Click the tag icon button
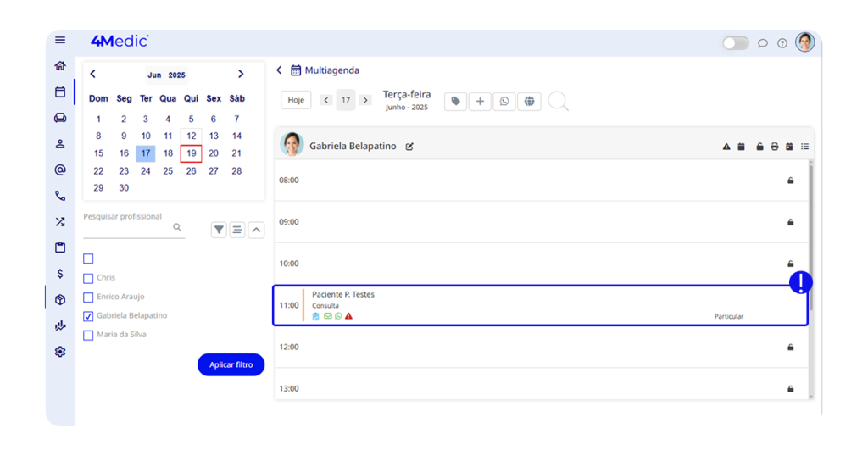Screen dimensions: 868x456 [455, 101]
